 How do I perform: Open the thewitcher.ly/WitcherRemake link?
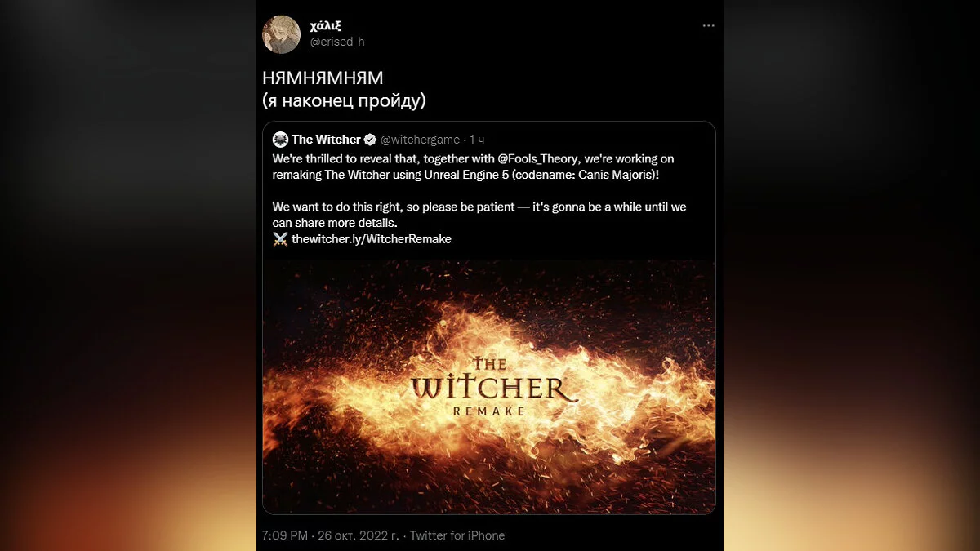[x=372, y=239]
